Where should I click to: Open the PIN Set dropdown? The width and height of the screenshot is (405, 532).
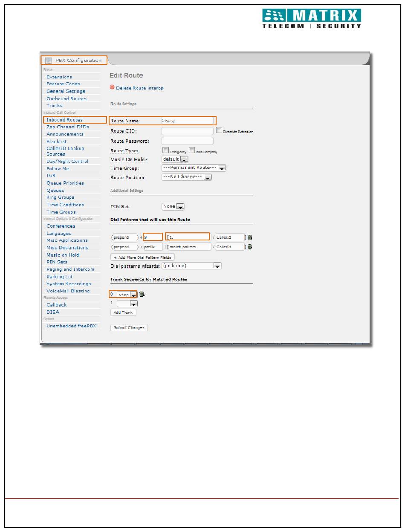173,206
